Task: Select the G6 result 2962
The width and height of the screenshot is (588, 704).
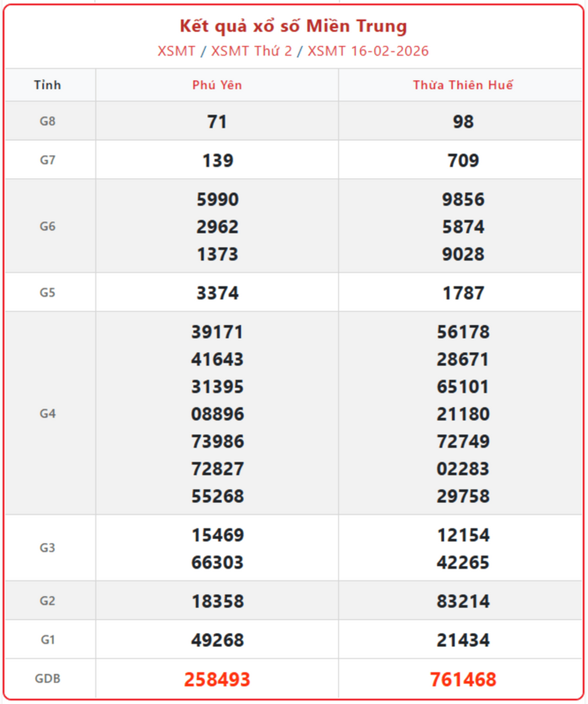Action: pyautogui.click(x=217, y=227)
